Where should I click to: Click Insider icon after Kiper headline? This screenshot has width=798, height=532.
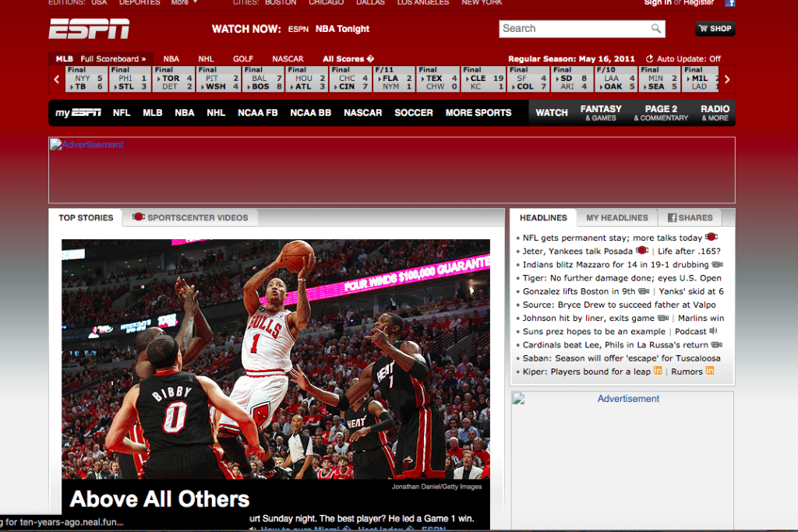click(x=658, y=371)
